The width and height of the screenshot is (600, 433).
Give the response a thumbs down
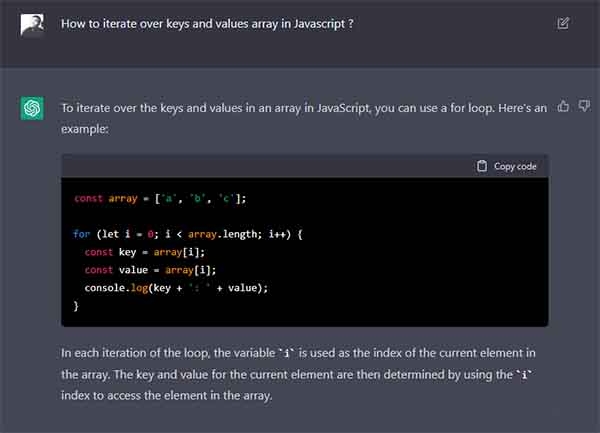point(584,106)
